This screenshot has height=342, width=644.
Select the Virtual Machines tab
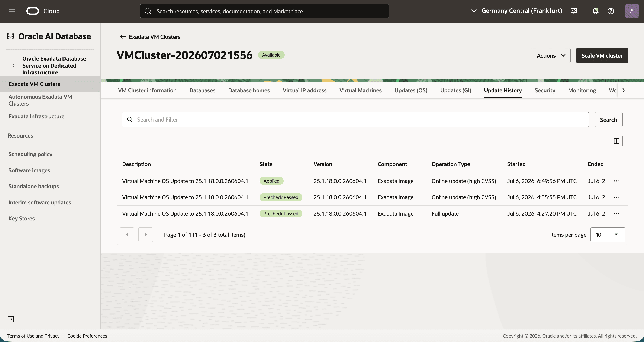(361, 90)
